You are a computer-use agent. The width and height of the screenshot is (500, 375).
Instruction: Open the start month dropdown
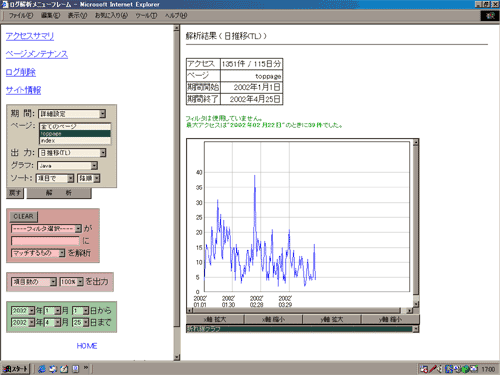pos(52,311)
